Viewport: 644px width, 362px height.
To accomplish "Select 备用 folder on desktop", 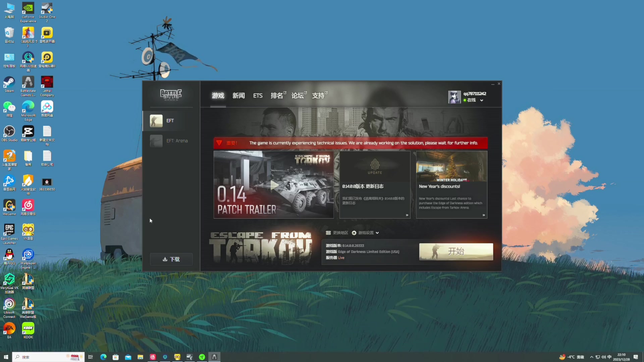I will [x=28, y=158].
